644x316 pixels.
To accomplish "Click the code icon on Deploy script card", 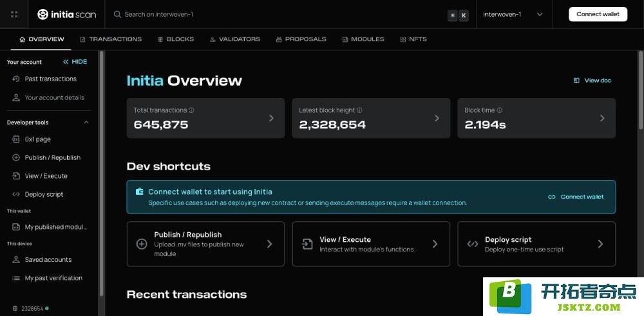I will (x=472, y=244).
